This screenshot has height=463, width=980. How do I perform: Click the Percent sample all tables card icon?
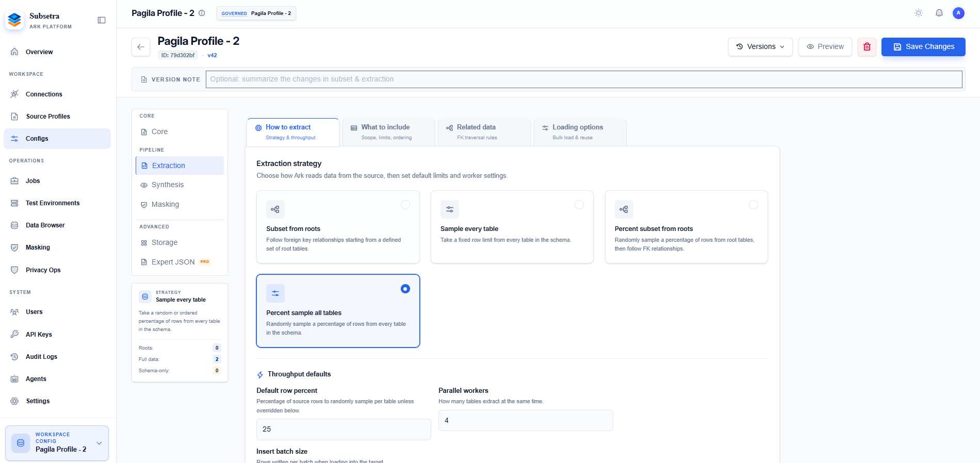275,293
